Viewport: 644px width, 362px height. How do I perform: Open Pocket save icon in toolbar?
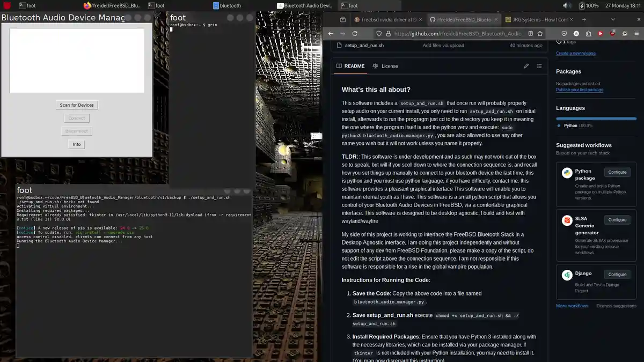point(565,33)
